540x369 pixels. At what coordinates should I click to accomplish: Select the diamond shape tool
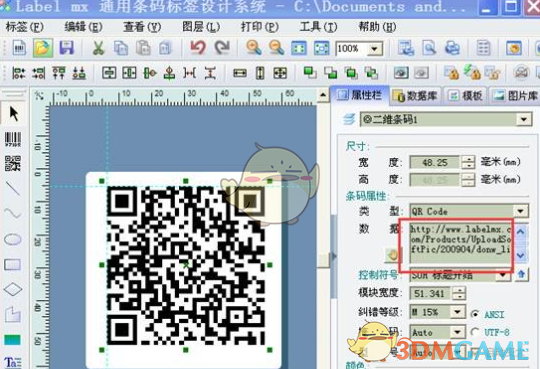[13, 289]
